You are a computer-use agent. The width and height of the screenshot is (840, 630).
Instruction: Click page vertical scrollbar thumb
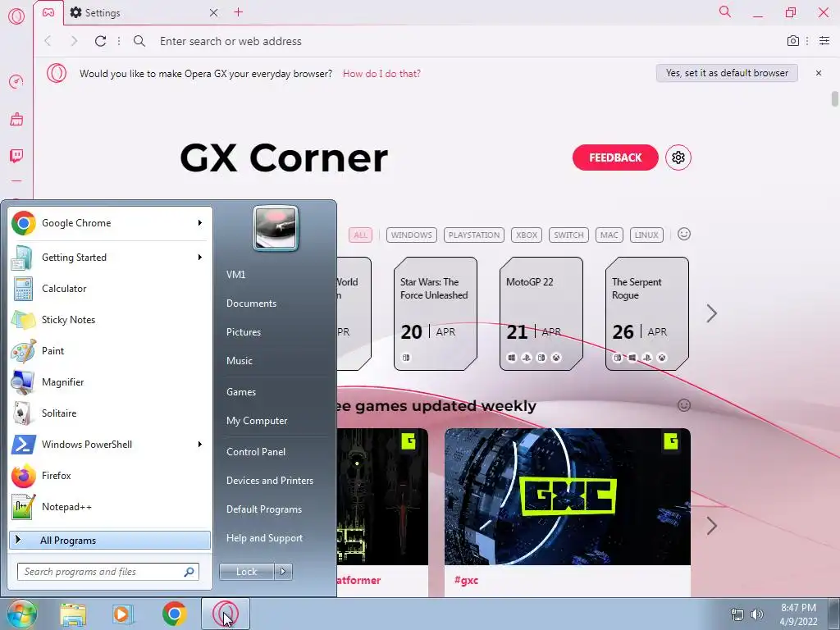(834, 99)
